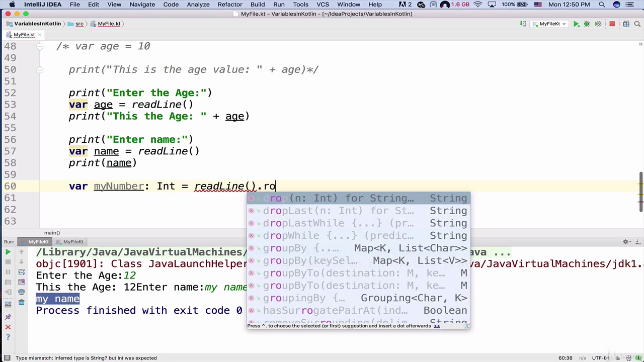The width and height of the screenshot is (644, 362).
Task: Choose the drop(n: Int) completion suggestion
Action: tap(358, 198)
